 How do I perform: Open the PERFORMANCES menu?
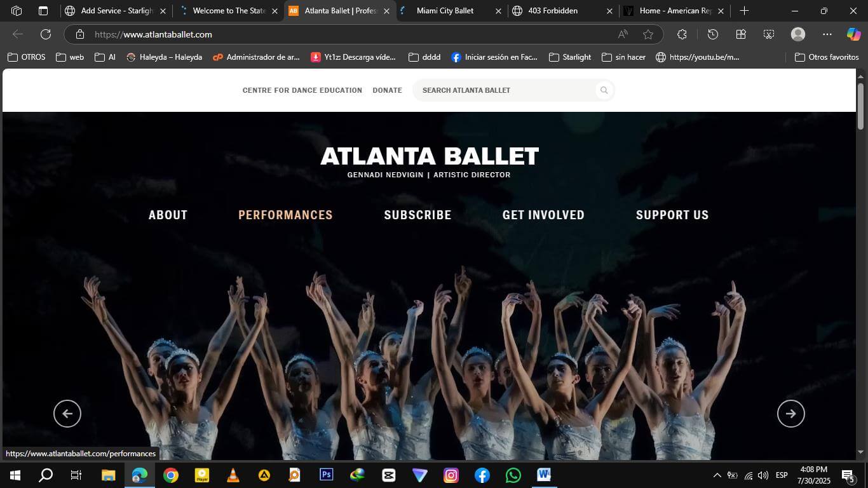coord(285,215)
